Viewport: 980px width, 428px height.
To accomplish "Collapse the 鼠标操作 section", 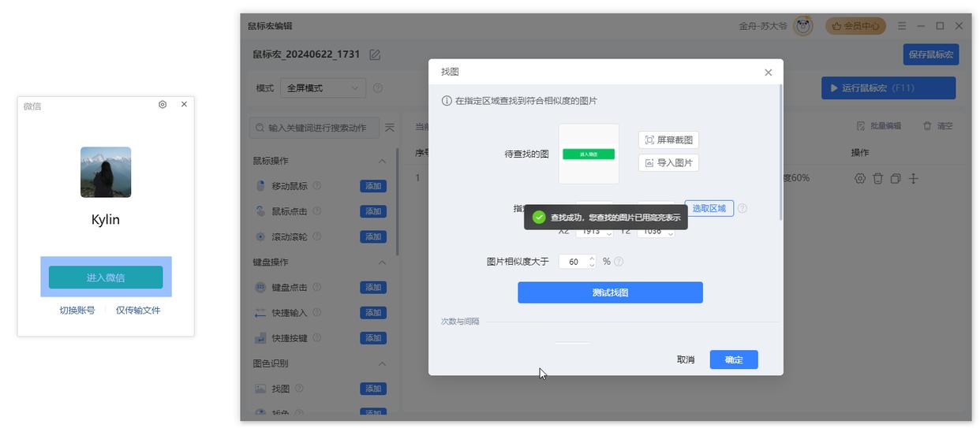I will [382, 161].
